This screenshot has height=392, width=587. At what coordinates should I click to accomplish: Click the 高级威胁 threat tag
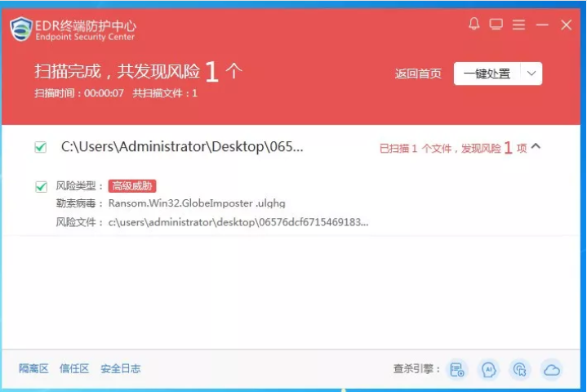132,185
